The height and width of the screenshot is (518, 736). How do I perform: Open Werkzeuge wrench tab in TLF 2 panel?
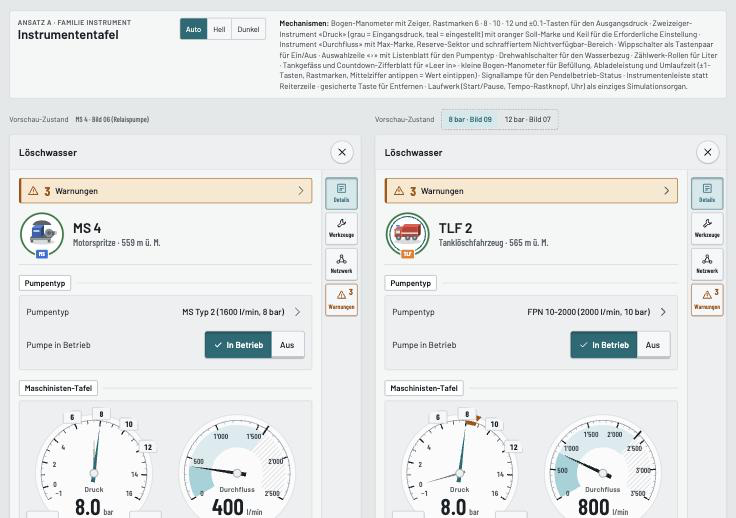pyautogui.click(x=707, y=229)
